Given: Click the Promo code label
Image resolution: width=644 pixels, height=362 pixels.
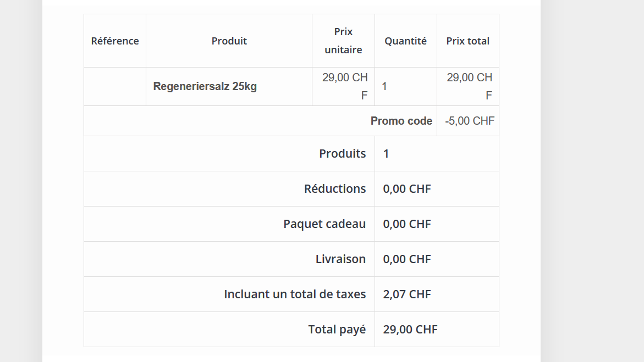Looking at the screenshot, I should [401, 121].
